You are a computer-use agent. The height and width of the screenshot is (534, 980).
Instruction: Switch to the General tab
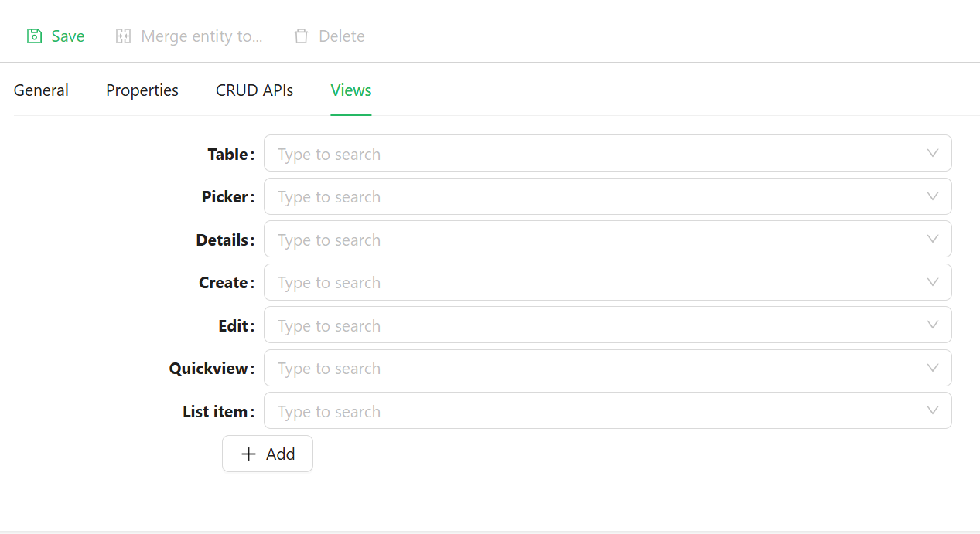(x=41, y=90)
